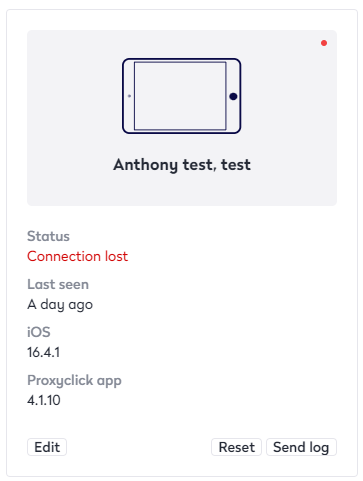Click the iOS version 16.4.1
This screenshot has width=363, height=481.
click(43, 352)
